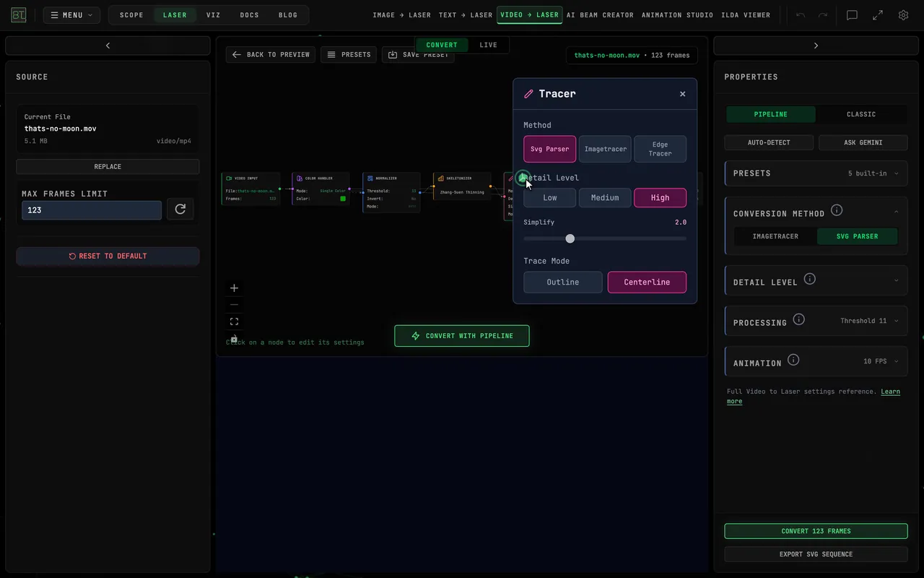The image size is (924, 578).
Task: Zoom in on the pipeline canvas
Action: pyautogui.click(x=234, y=288)
